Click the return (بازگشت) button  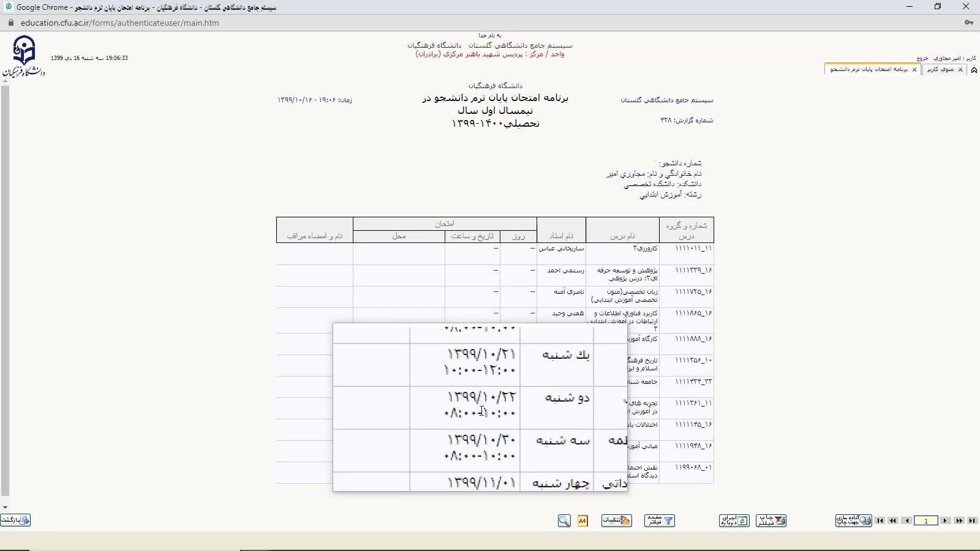tap(15, 520)
